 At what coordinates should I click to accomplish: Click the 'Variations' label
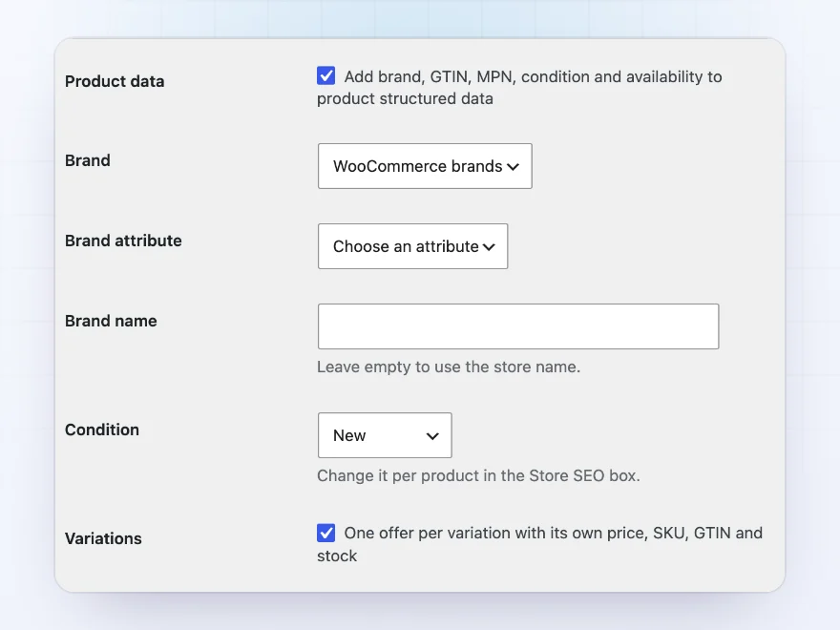pos(103,538)
